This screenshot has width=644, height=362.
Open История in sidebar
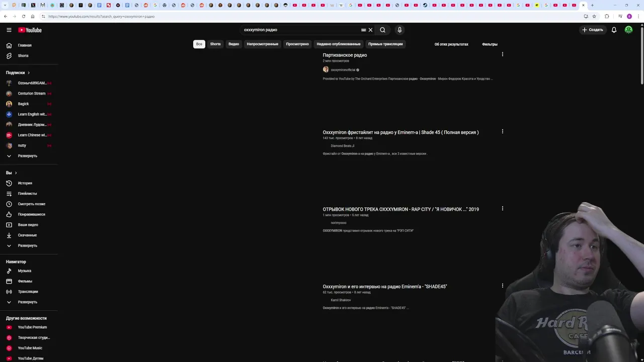(x=25, y=183)
